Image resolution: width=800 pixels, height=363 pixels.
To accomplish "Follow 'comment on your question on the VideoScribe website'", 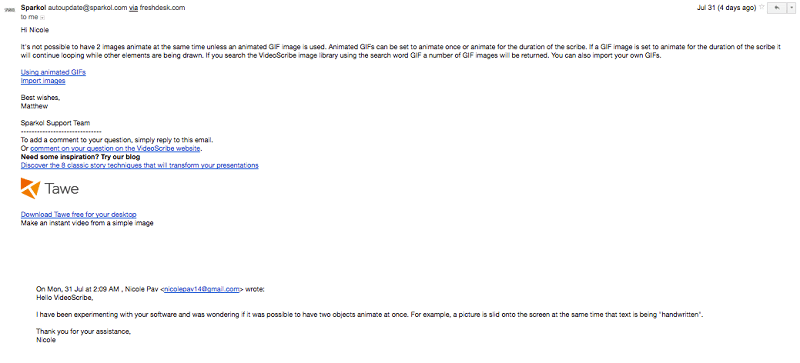I will click(x=115, y=149).
